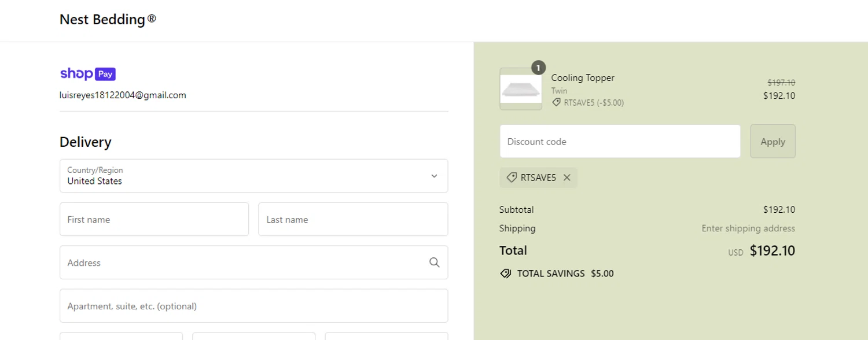This screenshot has height=340, width=868.
Task: Select the Apartment, suite, etc. field
Action: coord(253,306)
